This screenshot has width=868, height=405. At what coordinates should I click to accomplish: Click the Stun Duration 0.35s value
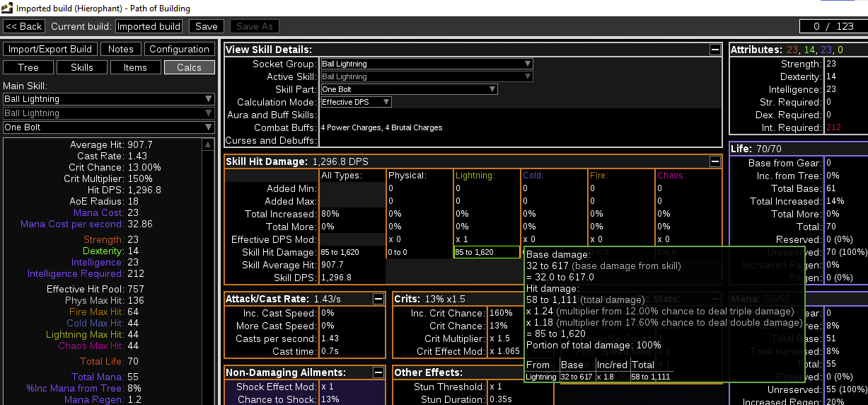(x=501, y=399)
